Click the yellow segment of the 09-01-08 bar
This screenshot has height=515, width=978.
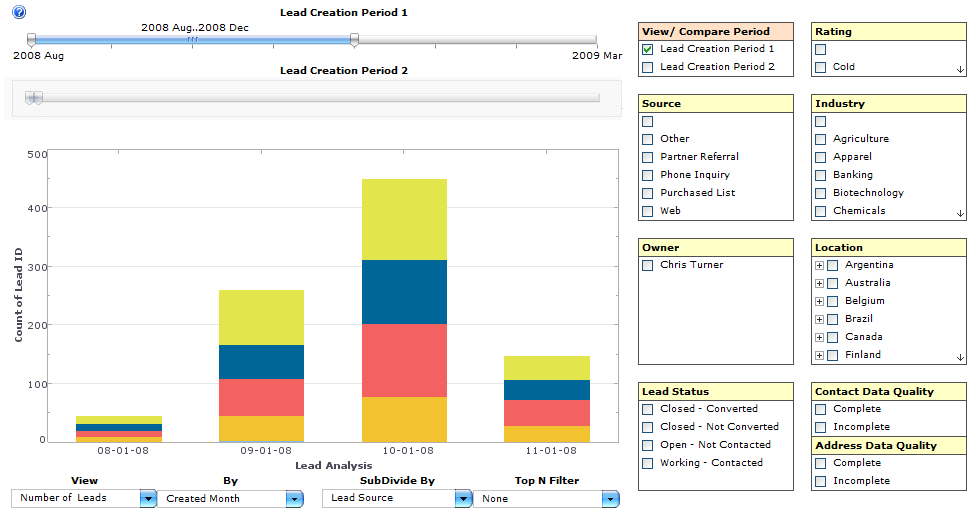(261, 317)
